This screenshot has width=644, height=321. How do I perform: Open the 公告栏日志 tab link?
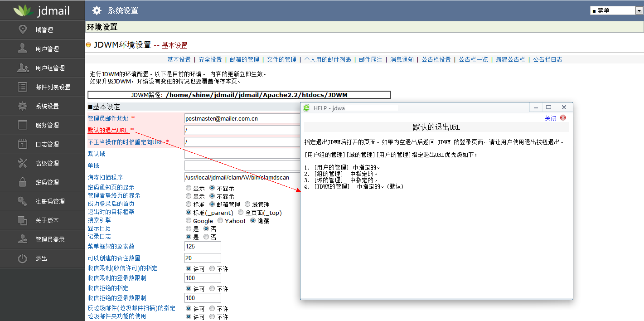pyautogui.click(x=547, y=59)
